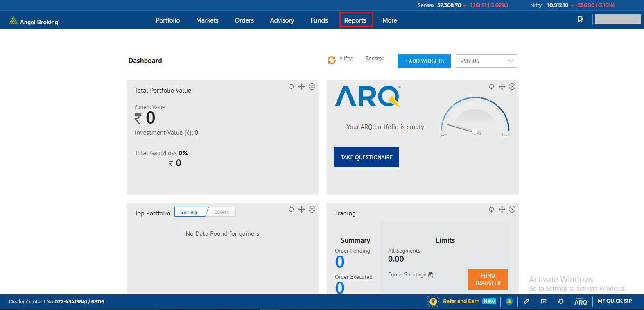
Task: Click the video play icon in footer
Action: tap(544, 301)
